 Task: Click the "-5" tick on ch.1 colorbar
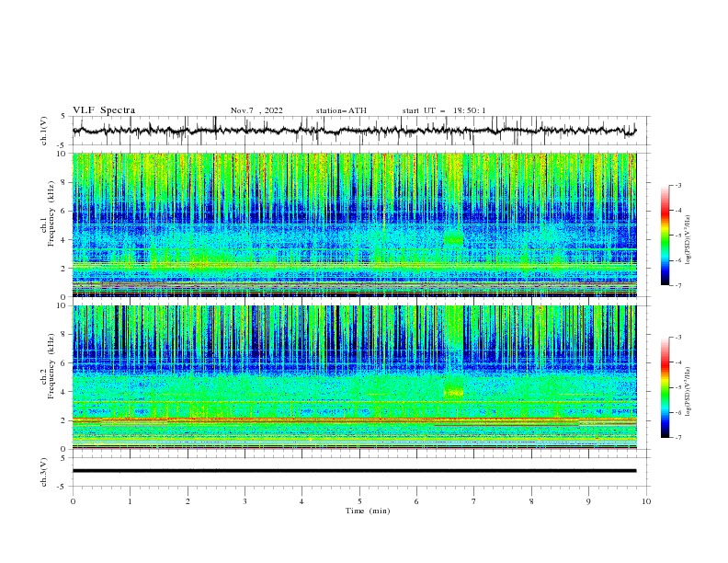pos(677,236)
